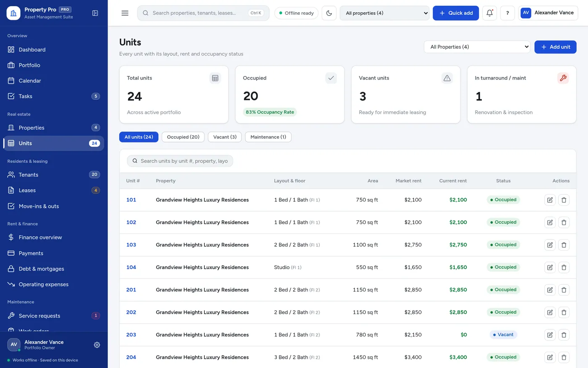Open Tenants in sidebar
Viewport: 588px width, 368px height.
tap(54, 175)
